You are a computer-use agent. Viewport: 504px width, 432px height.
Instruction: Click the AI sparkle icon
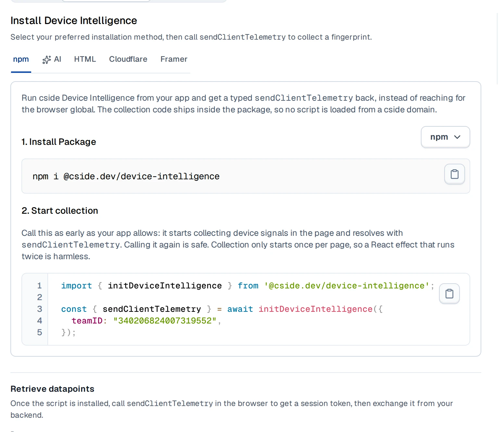coord(47,59)
